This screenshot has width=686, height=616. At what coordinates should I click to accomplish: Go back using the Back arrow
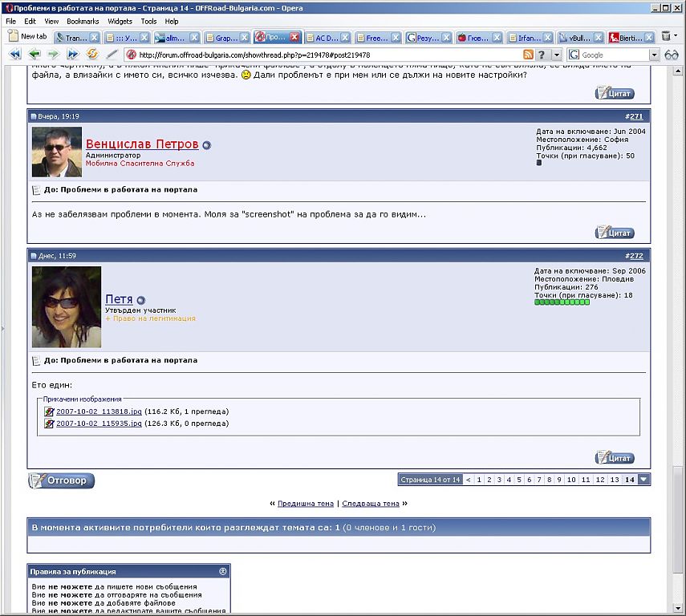click(34, 55)
